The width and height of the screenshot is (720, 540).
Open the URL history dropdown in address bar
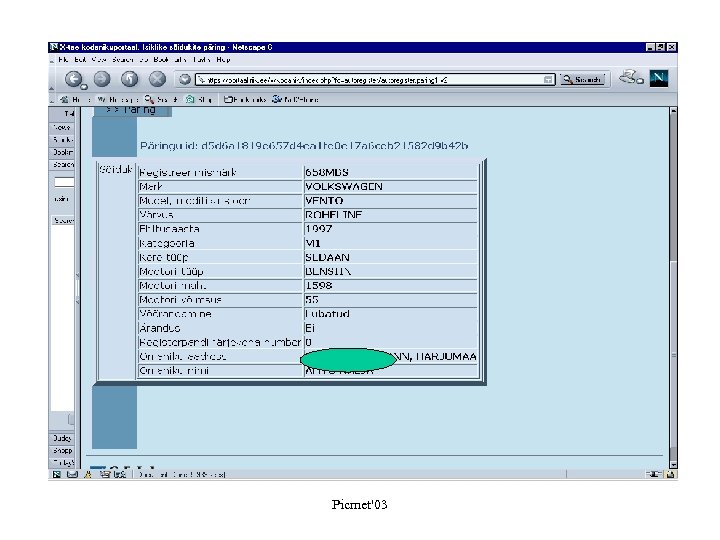click(x=548, y=80)
